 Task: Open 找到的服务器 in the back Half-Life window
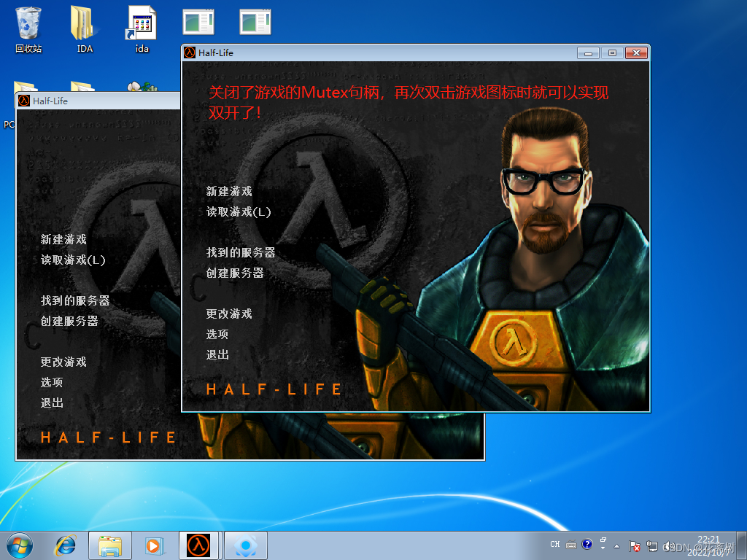[x=75, y=300]
